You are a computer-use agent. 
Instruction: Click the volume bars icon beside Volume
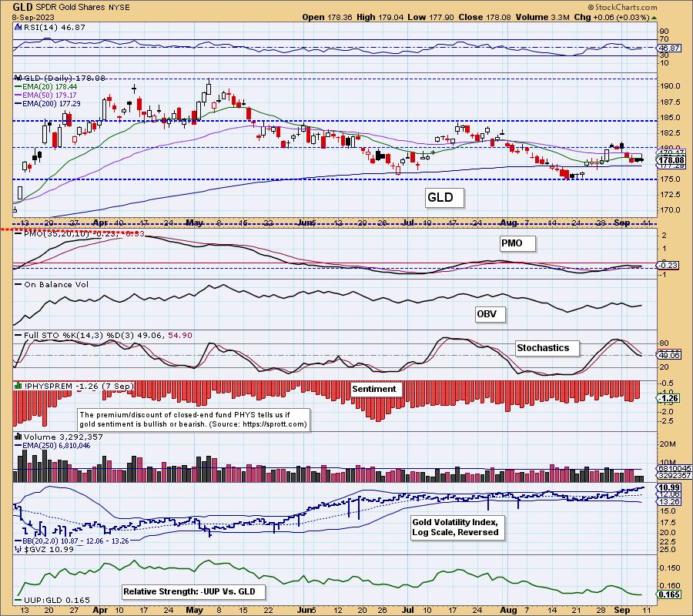(x=18, y=437)
